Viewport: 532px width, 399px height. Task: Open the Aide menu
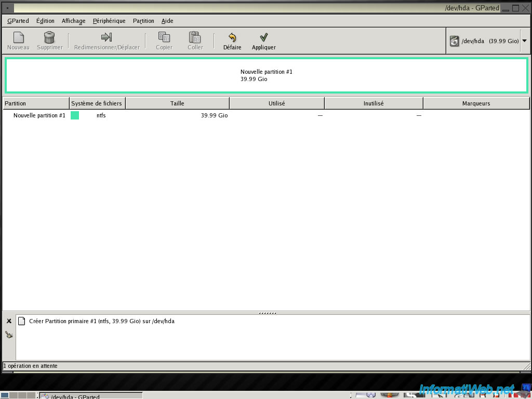[167, 21]
